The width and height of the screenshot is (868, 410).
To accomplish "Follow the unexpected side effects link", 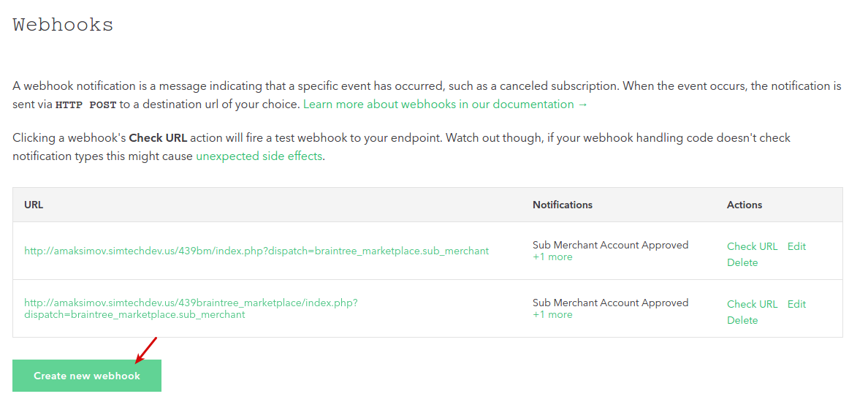I will coord(259,156).
